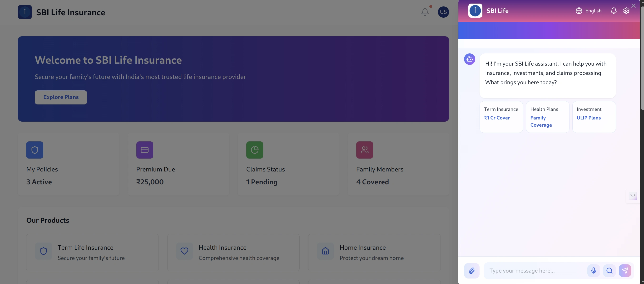The image size is (644, 284).
Task: Collapse chat panel with side toggle
Action: coord(633,195)
